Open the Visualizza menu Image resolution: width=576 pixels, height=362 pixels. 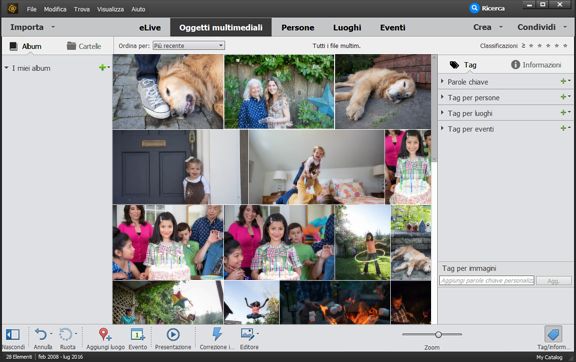point(110,9)
